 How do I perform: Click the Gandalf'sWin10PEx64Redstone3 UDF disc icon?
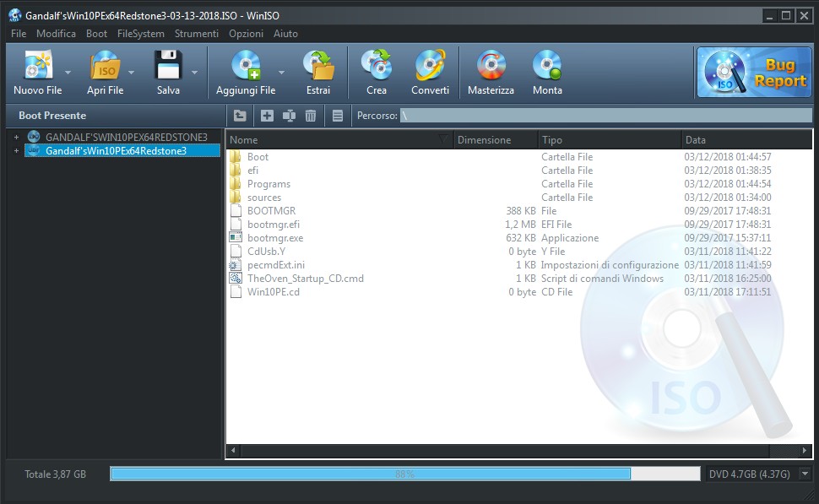click(34, 150)
